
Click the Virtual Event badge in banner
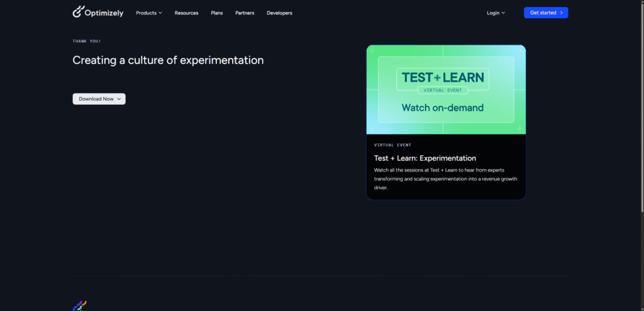click(x=443, y=90)
